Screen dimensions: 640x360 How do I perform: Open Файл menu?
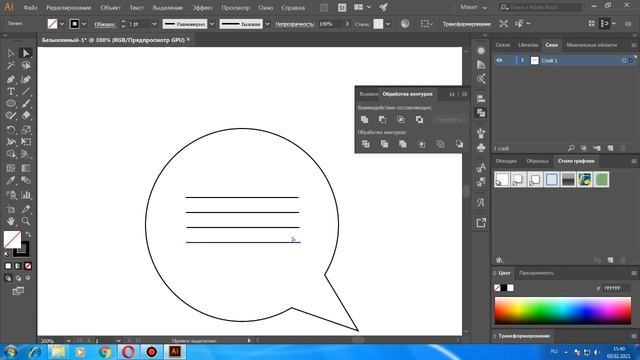tap(30, 8)
